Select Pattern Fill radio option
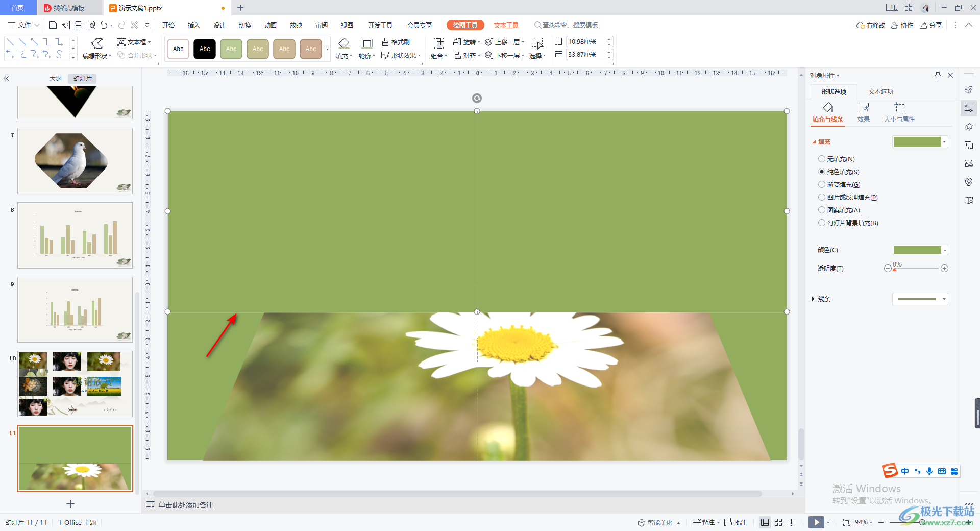 point(822,210)
